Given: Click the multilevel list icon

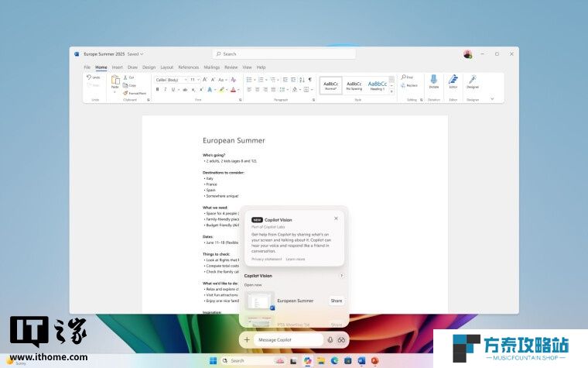Looking at the screenshot, I should tap(273, 80).
